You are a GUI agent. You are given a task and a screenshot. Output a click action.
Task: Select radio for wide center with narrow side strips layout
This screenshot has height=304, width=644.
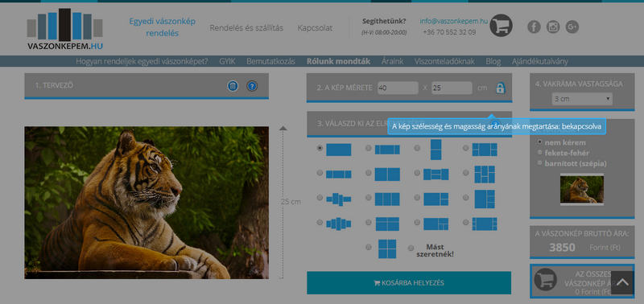pos(369,148)
